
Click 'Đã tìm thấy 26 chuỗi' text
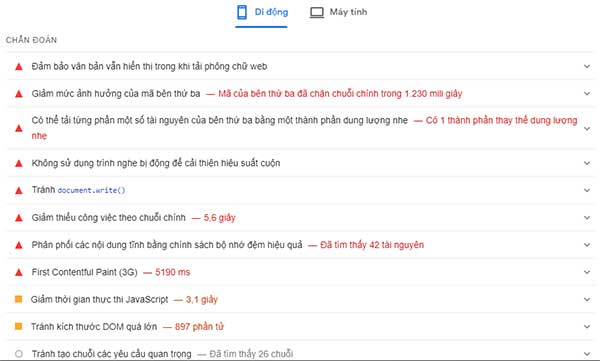pyautogui.click(x=251, y=354)
